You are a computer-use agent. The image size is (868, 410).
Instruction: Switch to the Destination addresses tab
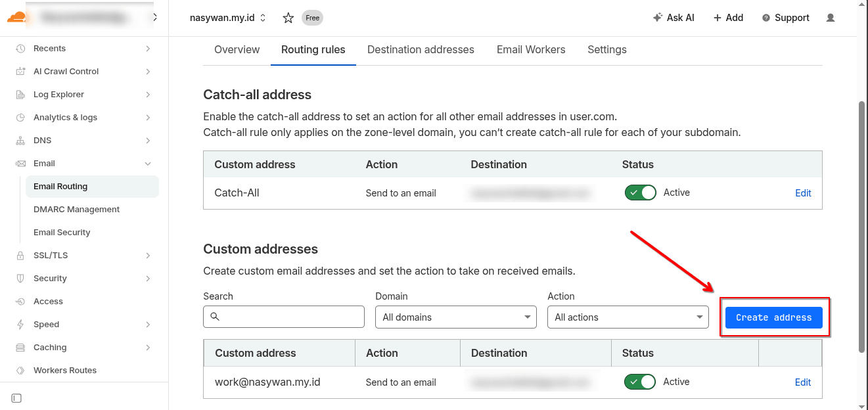[421, 49]
